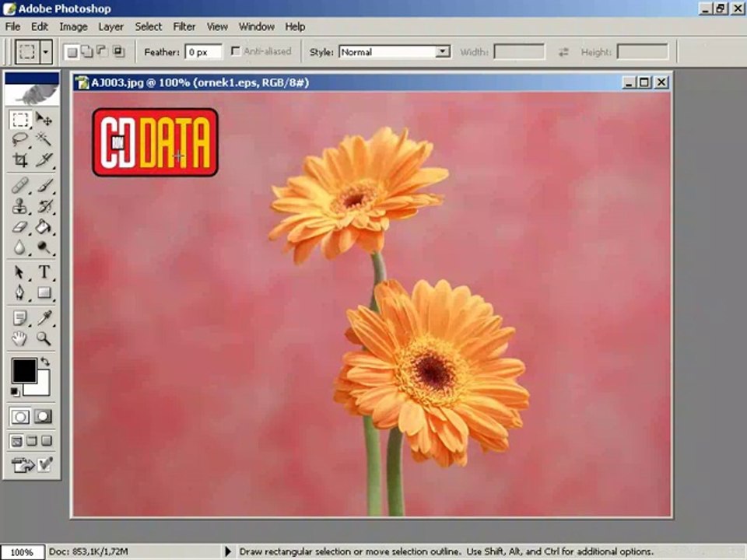Switch to Full Screen Mode
747x560 pixels.
(x=47, y=441)
